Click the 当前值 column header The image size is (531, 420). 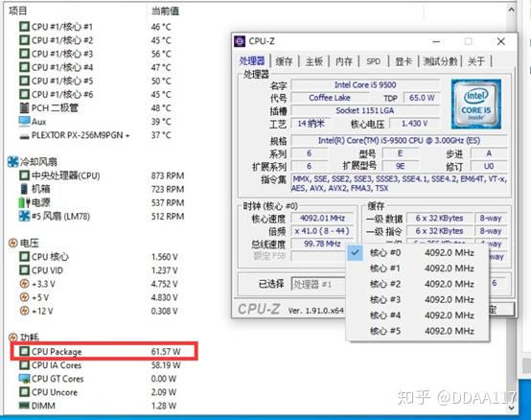click(165, 11)
